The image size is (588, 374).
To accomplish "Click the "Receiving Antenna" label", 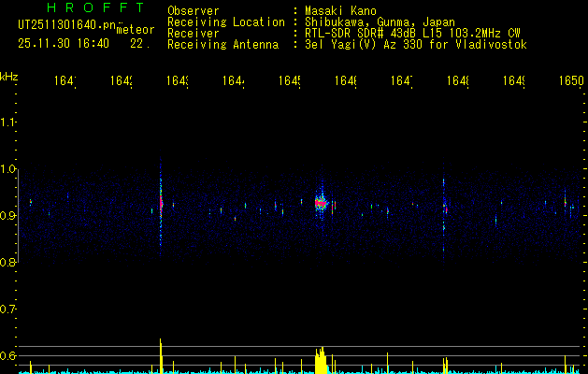I will [x=223, y=45].
